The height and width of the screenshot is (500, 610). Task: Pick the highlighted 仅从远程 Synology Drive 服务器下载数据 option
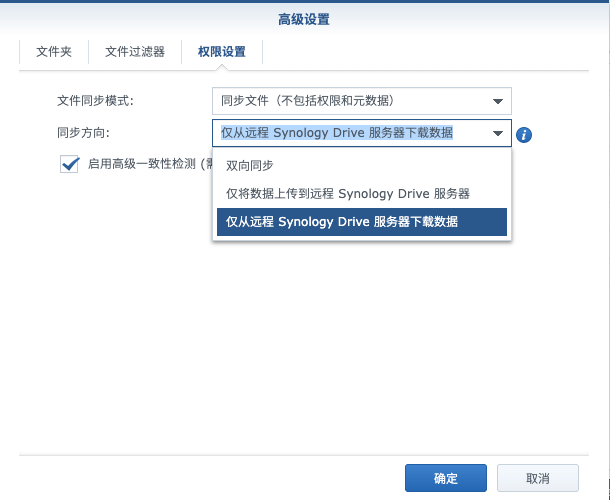pos(342,222)
